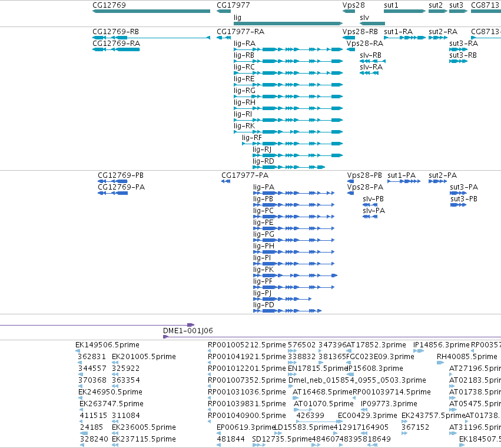The width and height of the screenshot is (501, 448).
Task: Click EST RH40085.5prime
Action: [467, 357]
